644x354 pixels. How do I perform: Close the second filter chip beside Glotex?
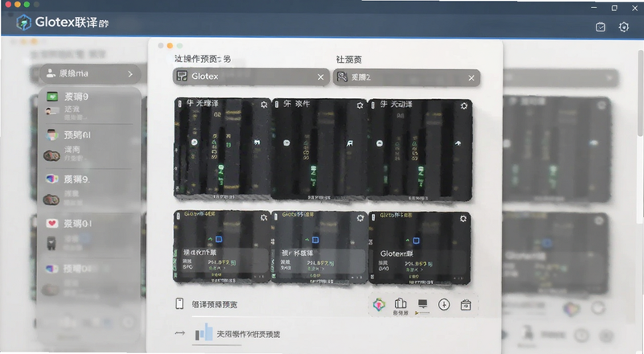coord(472,77)
